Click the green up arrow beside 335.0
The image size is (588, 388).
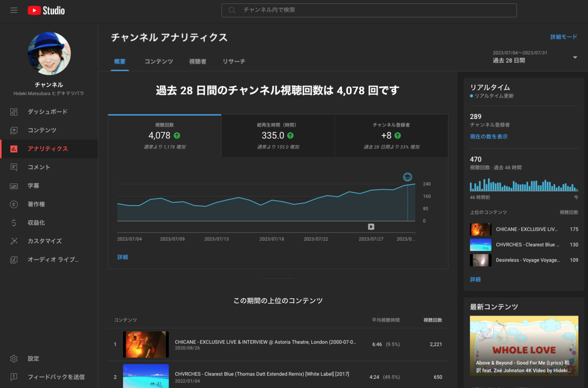(x=291, y=135)
